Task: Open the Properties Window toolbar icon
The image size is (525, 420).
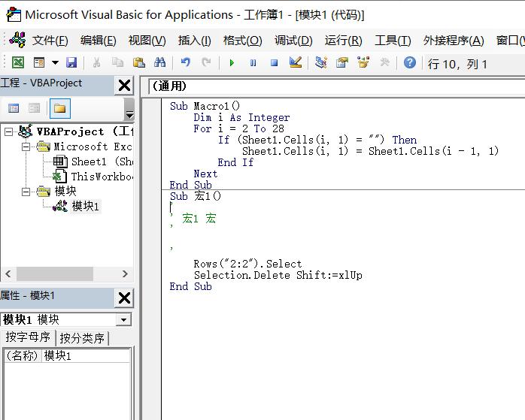Action: point(342,62)
